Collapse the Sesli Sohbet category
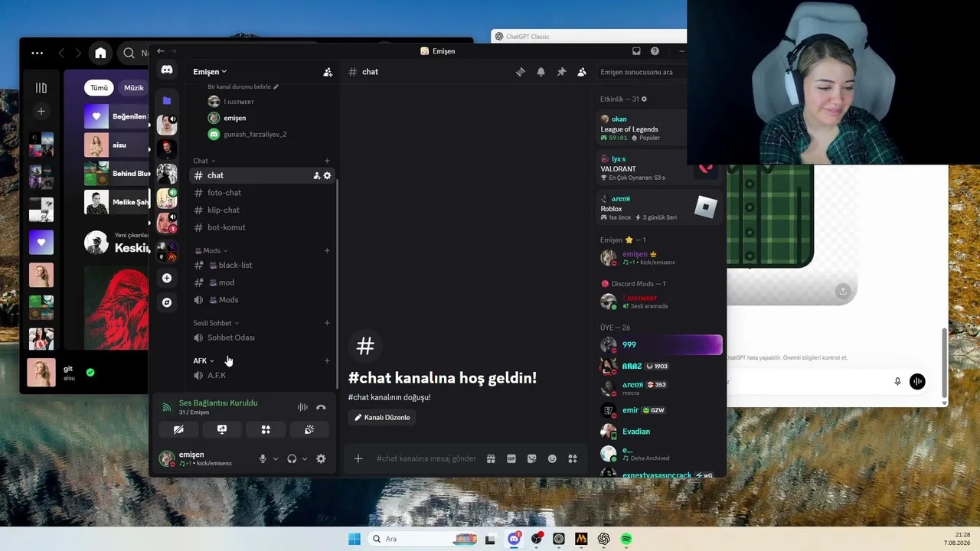Screen dimensions: 980x551 pos(216,323)
